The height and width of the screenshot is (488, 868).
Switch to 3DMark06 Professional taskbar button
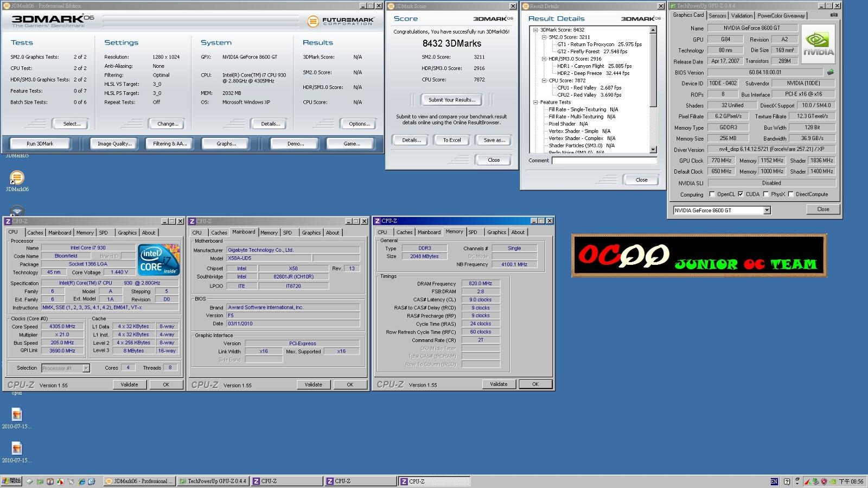click(139, 481)
